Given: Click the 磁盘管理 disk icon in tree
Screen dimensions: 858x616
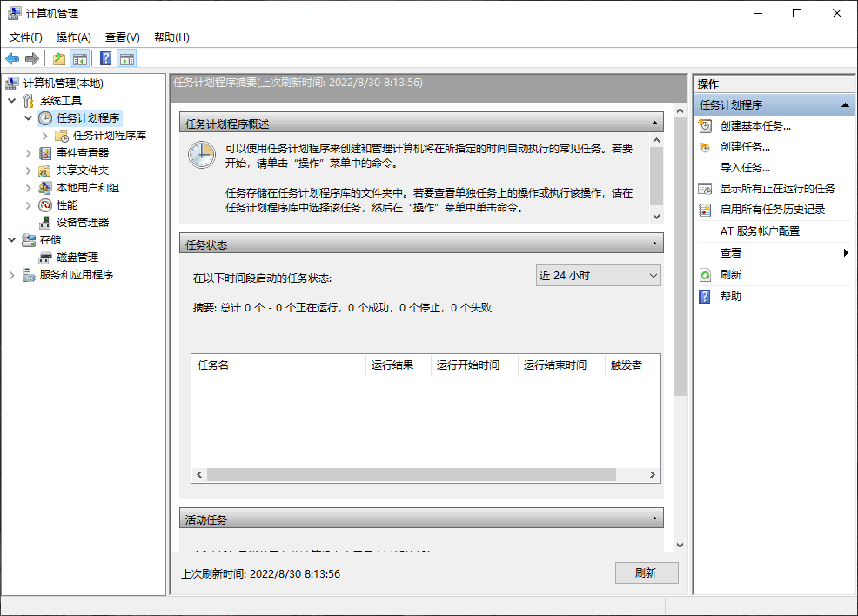Looking at the screenshot, I should point(45,258).
